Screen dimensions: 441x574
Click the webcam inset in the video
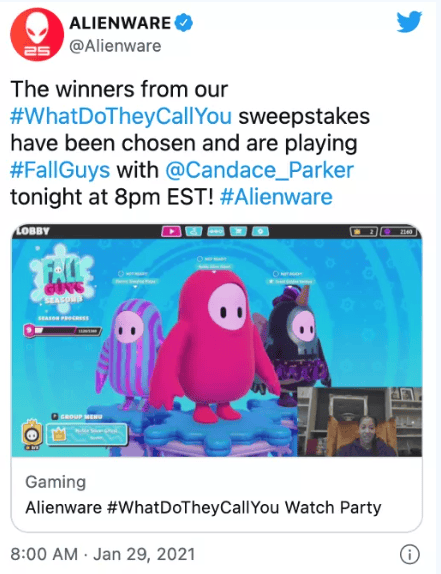tap(359, 422)
